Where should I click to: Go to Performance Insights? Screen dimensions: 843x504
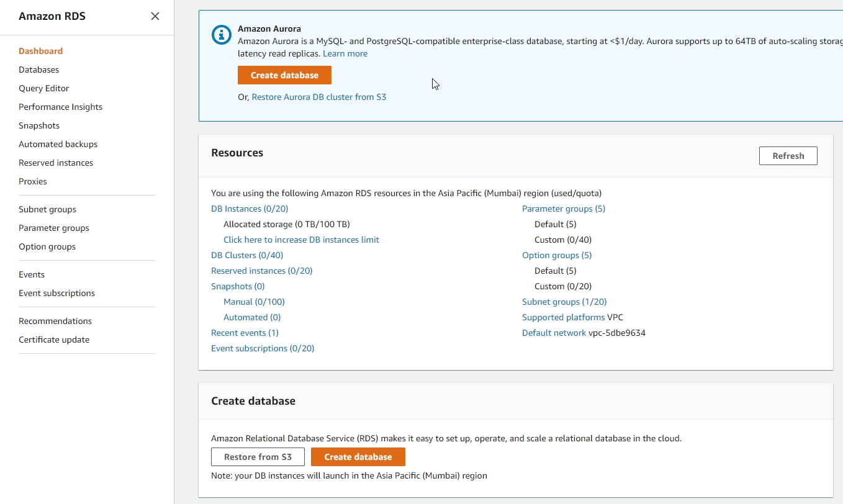(x=60, y=107)
